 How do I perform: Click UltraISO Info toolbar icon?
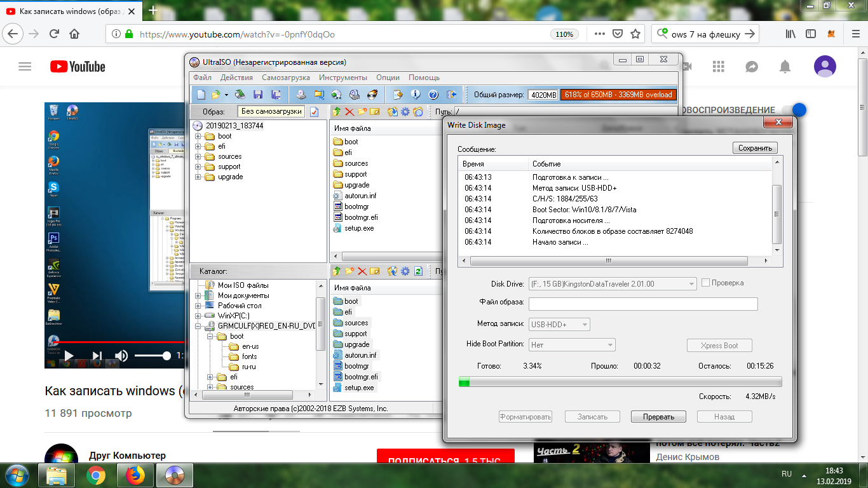416,95
